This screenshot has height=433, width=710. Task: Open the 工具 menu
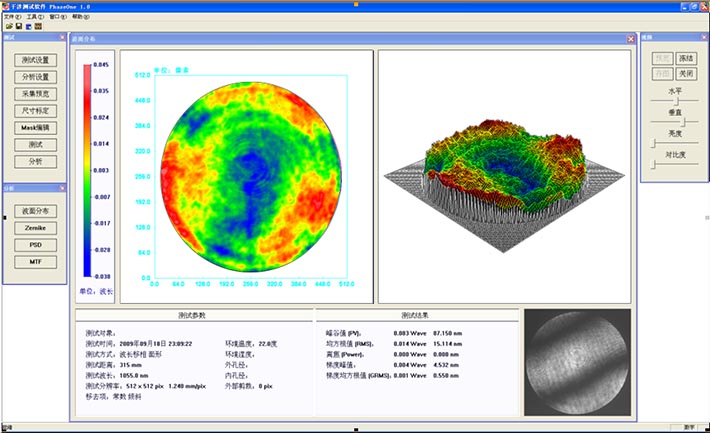coord(35,17)
